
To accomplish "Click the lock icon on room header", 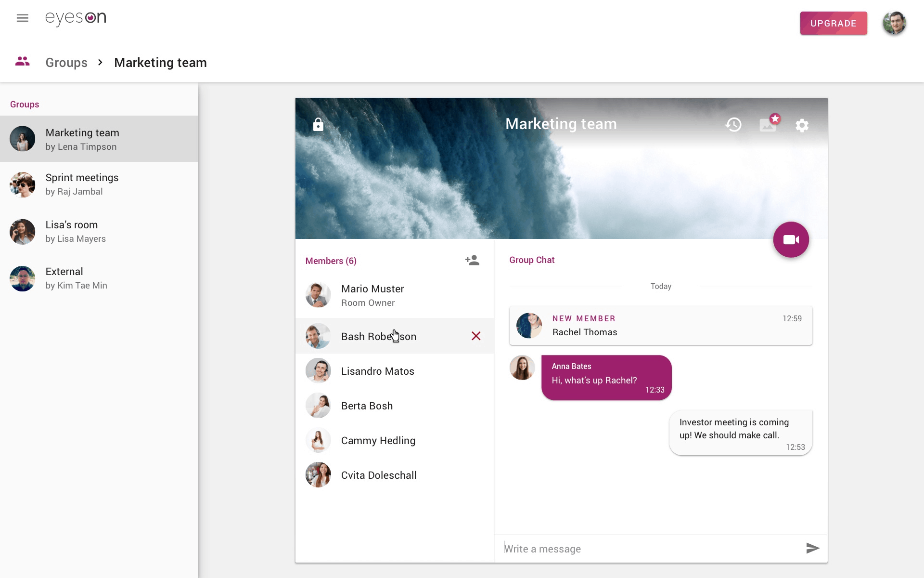I will [319, 125].
